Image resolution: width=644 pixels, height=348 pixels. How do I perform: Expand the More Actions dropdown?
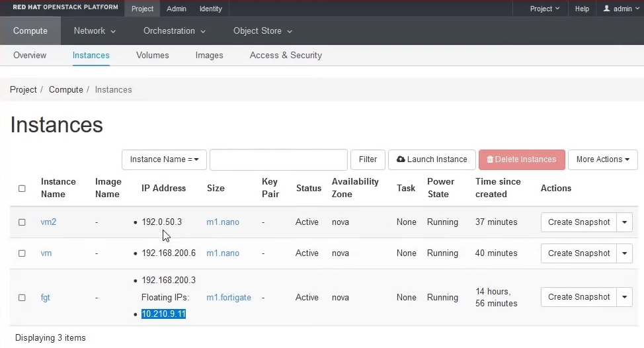point(602,159)
